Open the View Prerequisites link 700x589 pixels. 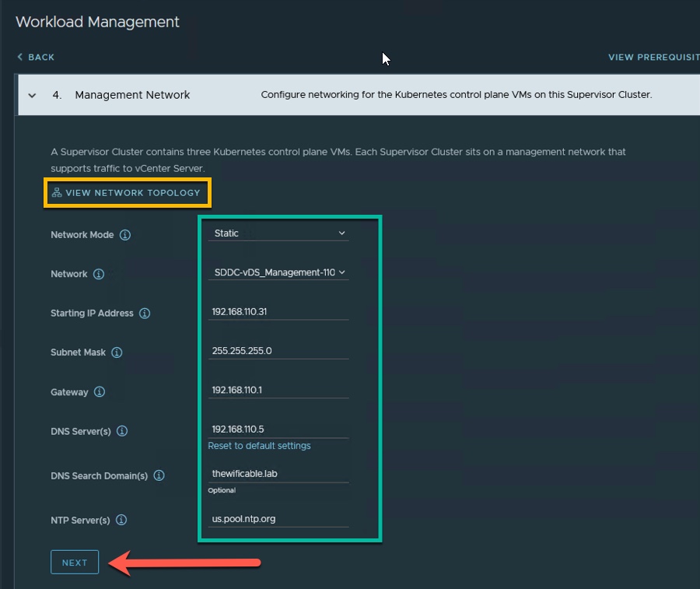653,57
